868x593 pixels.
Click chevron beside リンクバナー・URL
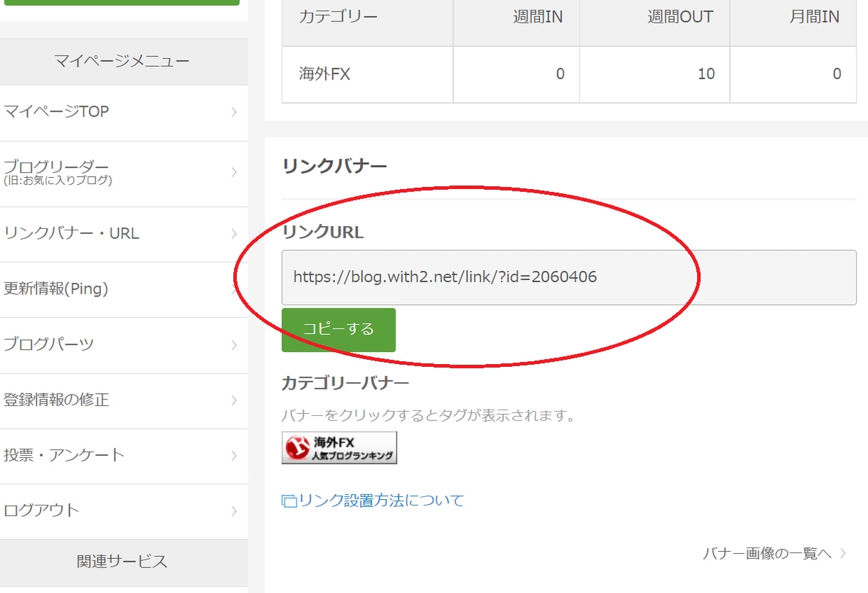pyautogui.click(x=234, y=234)
